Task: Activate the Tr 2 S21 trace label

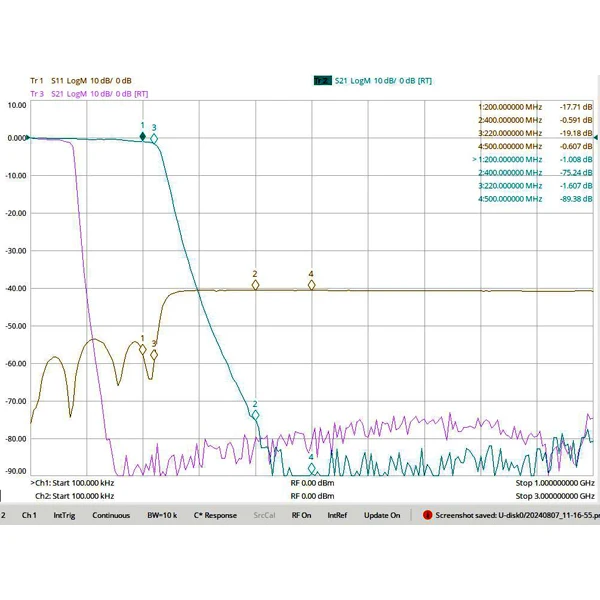Action: 373,81
